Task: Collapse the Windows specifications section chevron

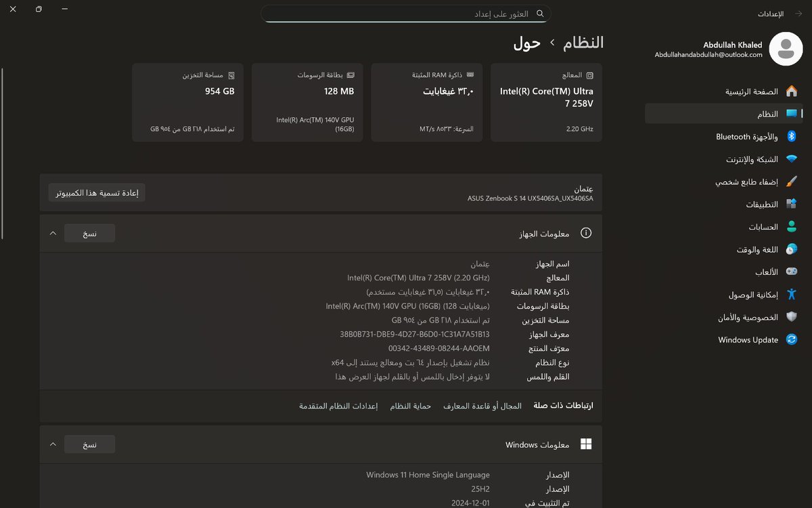Action: 53,444
